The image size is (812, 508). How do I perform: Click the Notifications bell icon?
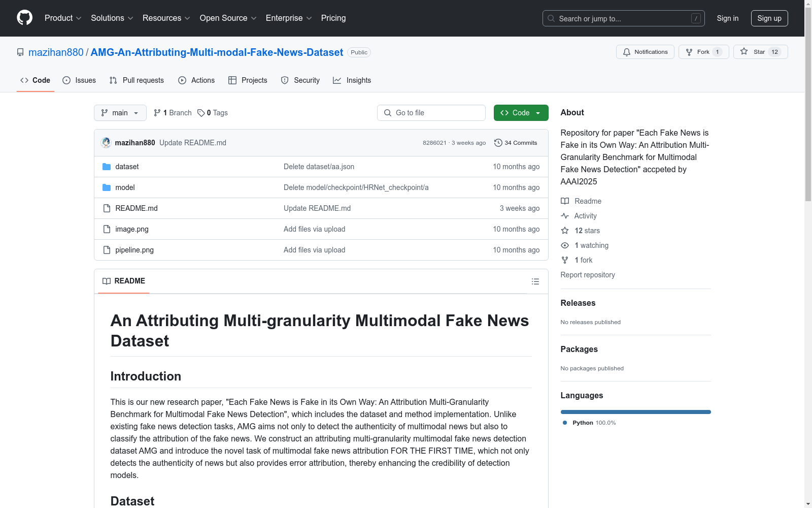pyautogui.click(x=627, y=52)
